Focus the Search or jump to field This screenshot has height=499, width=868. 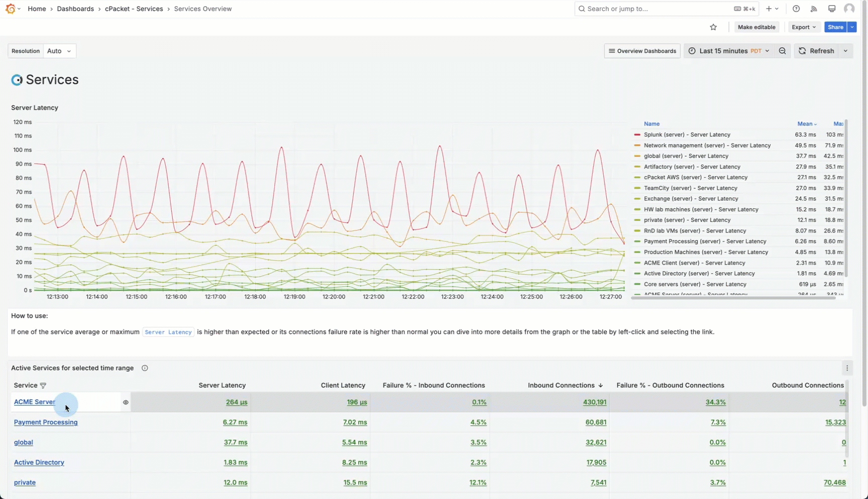(667, 9)
